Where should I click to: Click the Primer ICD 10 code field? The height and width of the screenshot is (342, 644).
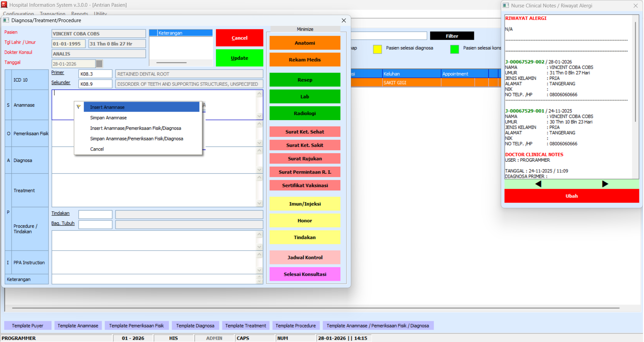tap(95, 74)
